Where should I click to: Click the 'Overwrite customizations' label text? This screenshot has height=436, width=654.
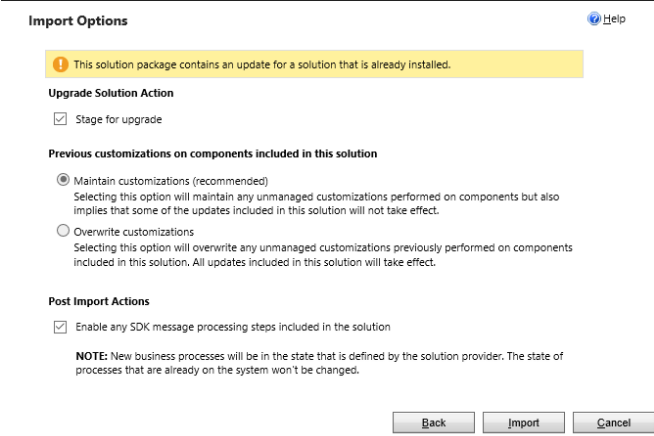pyautogui.click(x=134, y=232)
